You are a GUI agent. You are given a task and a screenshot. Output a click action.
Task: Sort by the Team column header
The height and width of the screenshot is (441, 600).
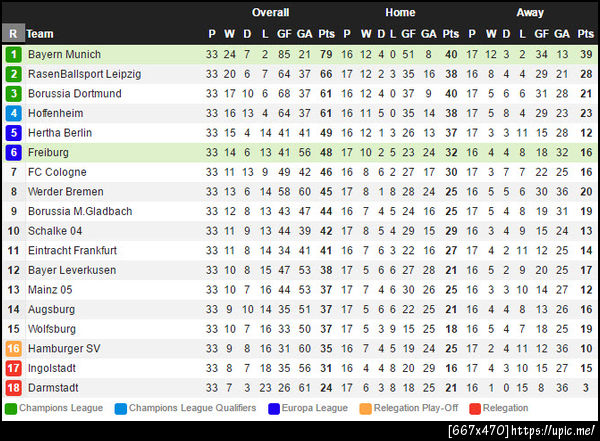[41, 33]
